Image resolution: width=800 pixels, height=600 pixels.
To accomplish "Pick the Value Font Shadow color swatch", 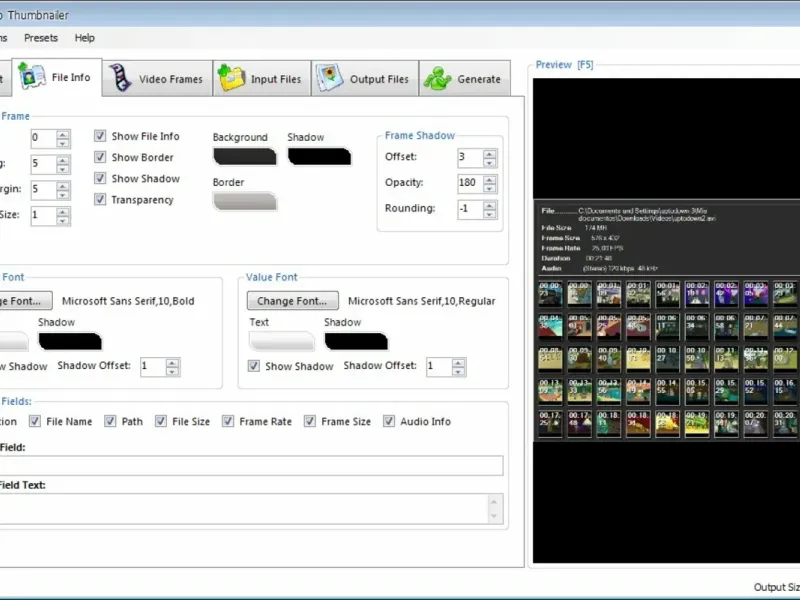I will click(x=356, y=341).
